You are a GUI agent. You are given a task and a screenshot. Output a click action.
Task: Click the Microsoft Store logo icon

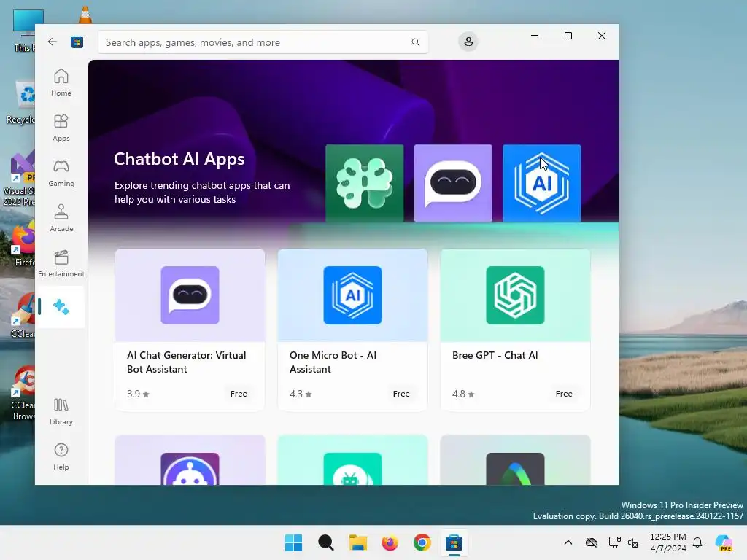[77, 42]
